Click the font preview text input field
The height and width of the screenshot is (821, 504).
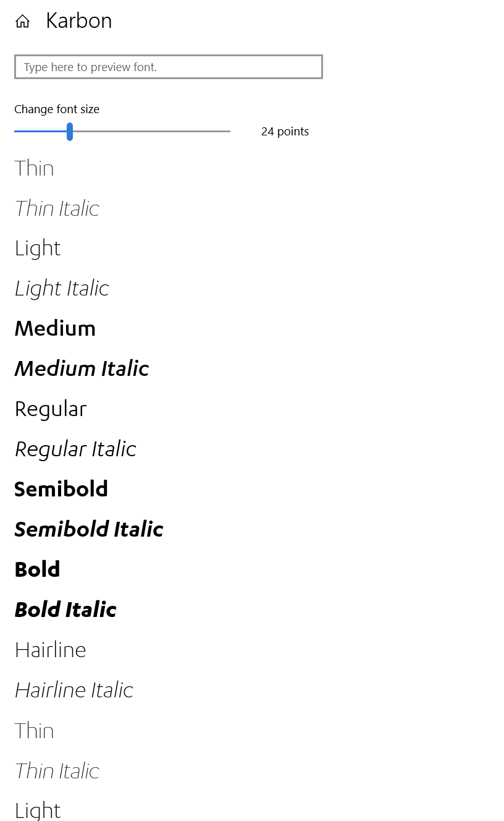click(168, 66)
